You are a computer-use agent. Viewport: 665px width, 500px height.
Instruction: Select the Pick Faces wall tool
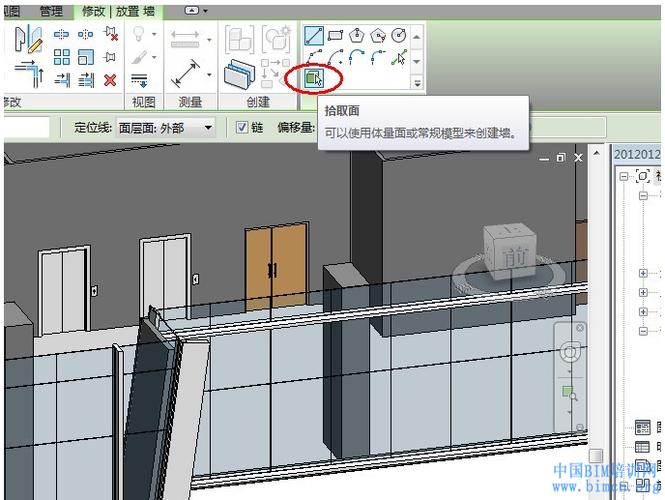(314, 78)
